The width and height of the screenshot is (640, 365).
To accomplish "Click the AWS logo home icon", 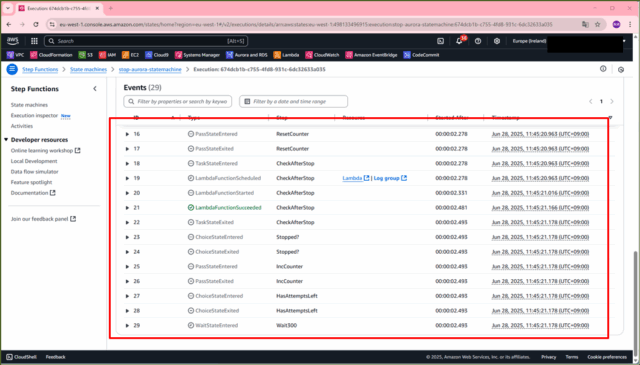I will coord(13,41).
